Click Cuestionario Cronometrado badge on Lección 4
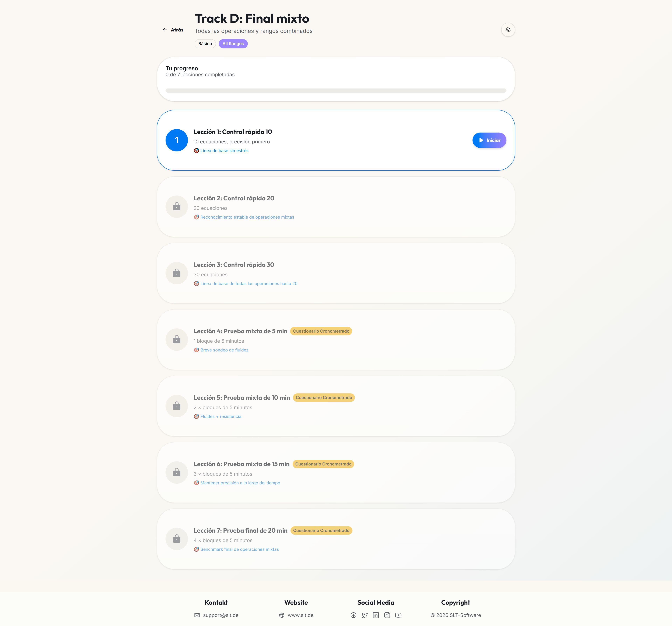Image resolution: width=672 pixels, height=626 pixels. (x=321, y=331)
